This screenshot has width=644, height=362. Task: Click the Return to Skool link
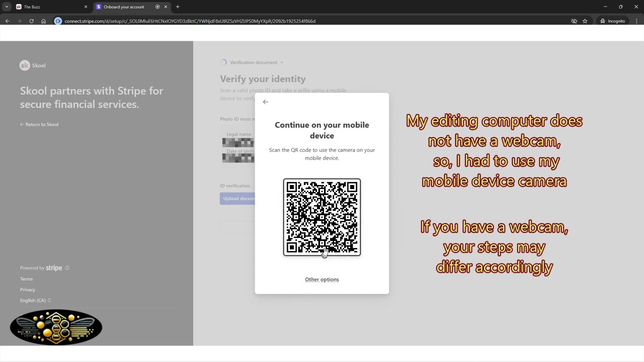click(39, 124)
